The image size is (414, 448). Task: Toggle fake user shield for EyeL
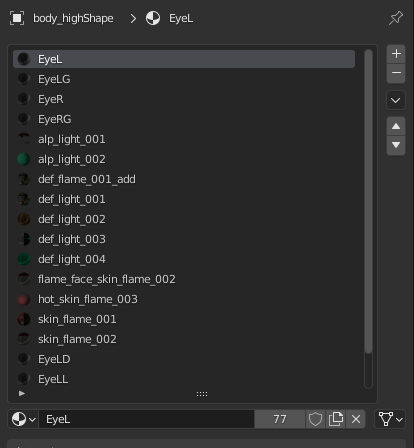click(x=315, y=419)
